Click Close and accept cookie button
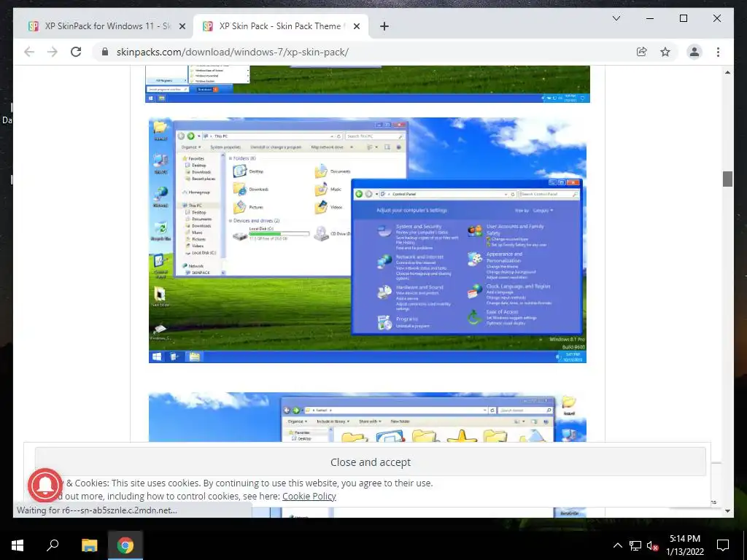747x560 pixels. tap(370, 462)
